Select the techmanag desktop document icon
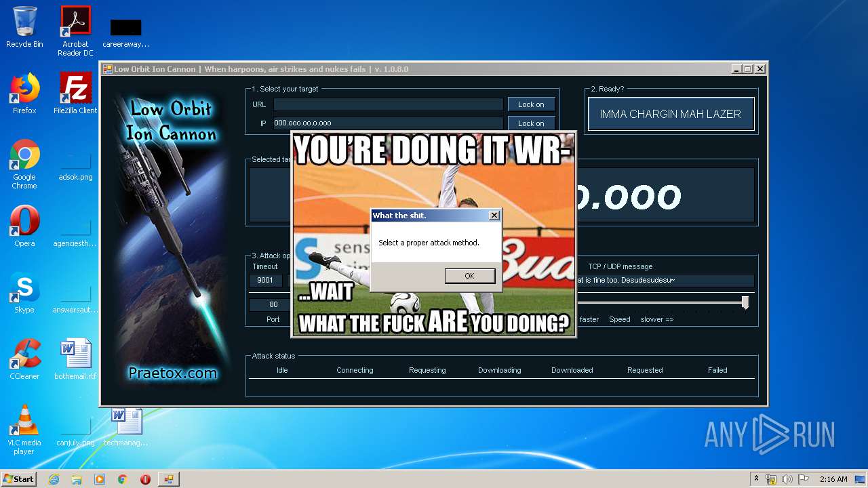 click(126, 427)
